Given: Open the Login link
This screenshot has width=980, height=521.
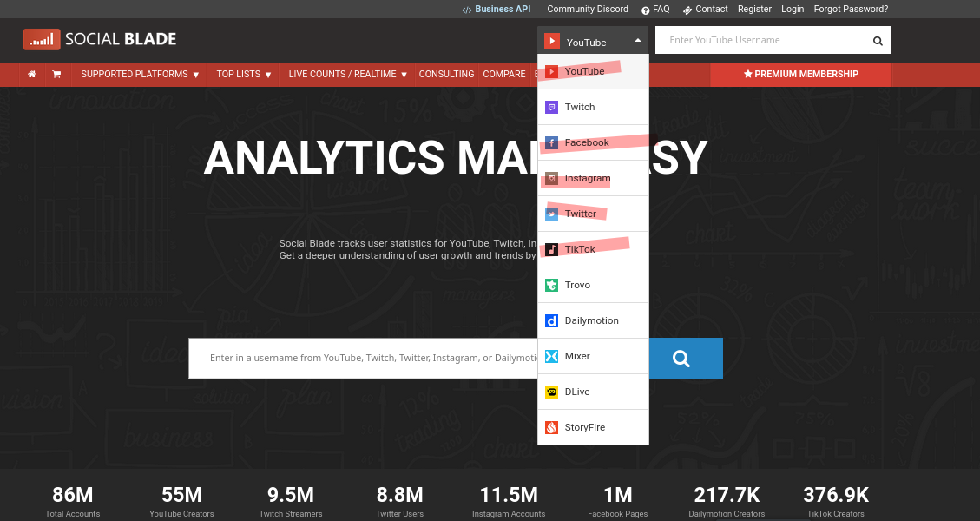Looking at the screenshot, I should [793, 10].
